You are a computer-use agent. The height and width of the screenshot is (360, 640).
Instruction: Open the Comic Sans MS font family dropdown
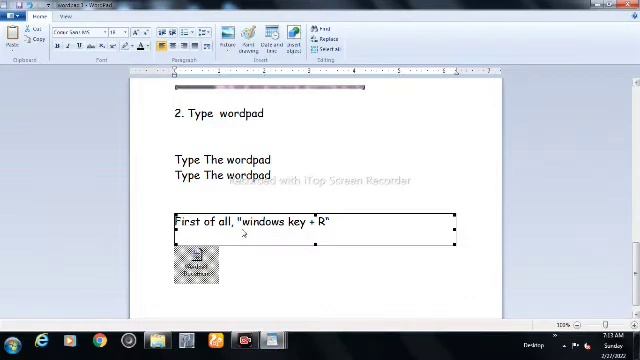[x=105, y=32]
